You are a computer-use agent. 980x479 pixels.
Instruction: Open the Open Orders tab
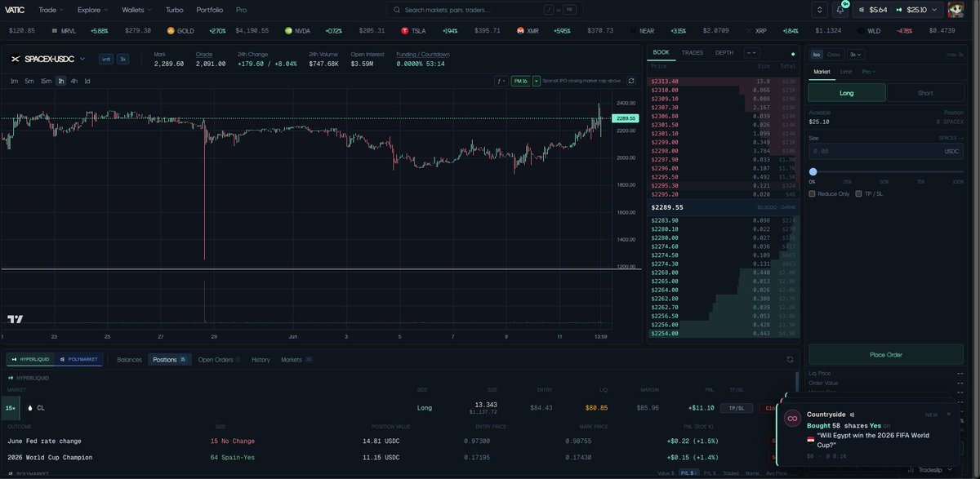coord(218,359)
